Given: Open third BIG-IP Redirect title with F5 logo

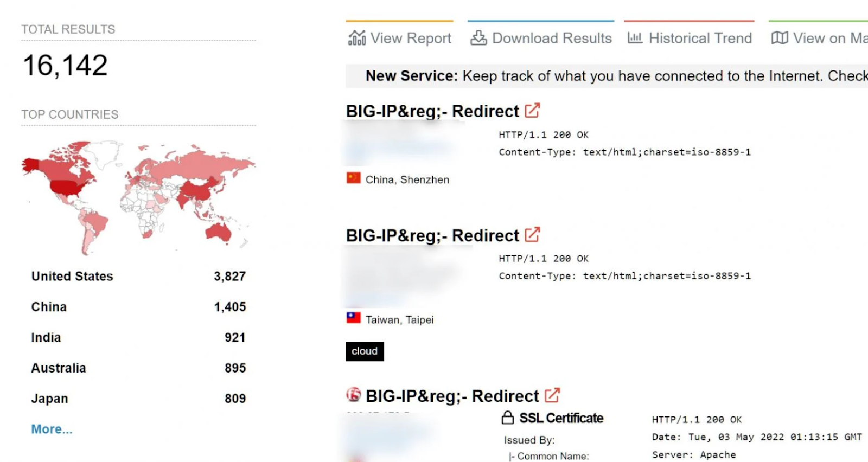Looking at the screenshot, I should click(x=452, y=396).
